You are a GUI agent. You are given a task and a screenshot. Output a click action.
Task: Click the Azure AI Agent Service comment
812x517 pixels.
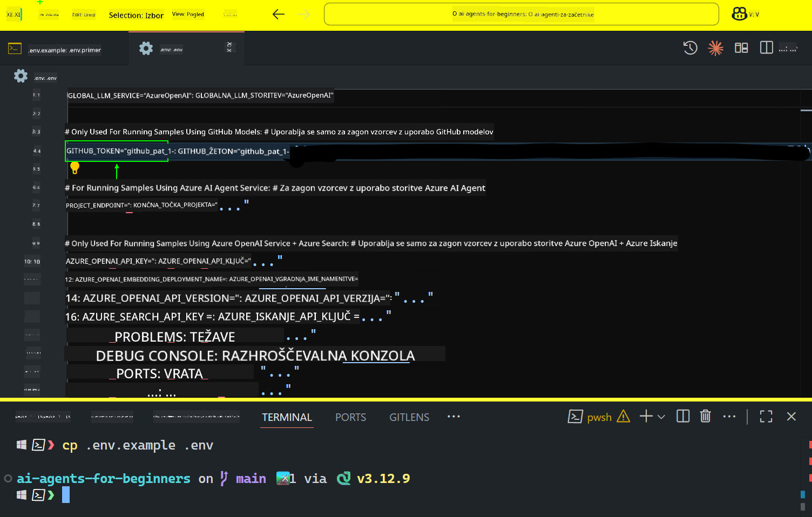coord(275,188)
